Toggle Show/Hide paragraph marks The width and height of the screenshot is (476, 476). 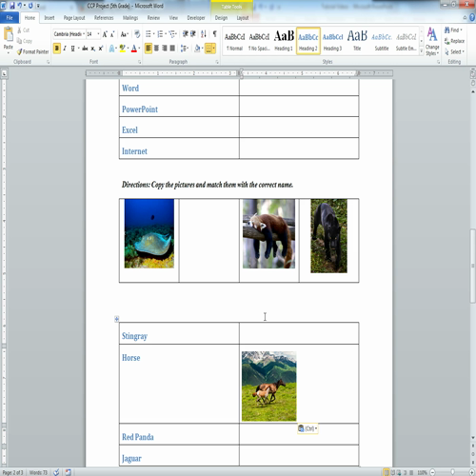point(215,34)
